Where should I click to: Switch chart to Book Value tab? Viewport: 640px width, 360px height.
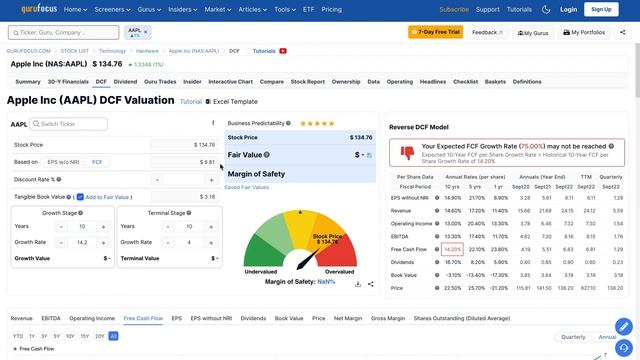coord(289,318)
